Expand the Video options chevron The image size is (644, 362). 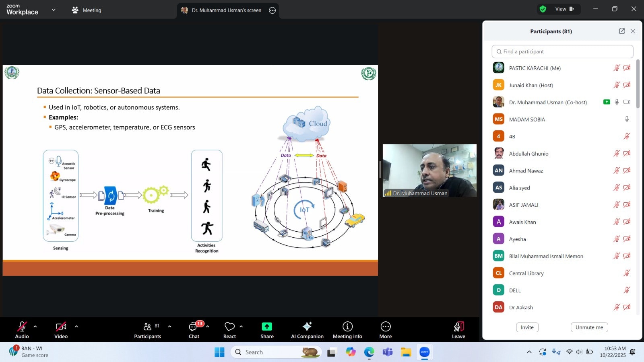pos(76,326)
